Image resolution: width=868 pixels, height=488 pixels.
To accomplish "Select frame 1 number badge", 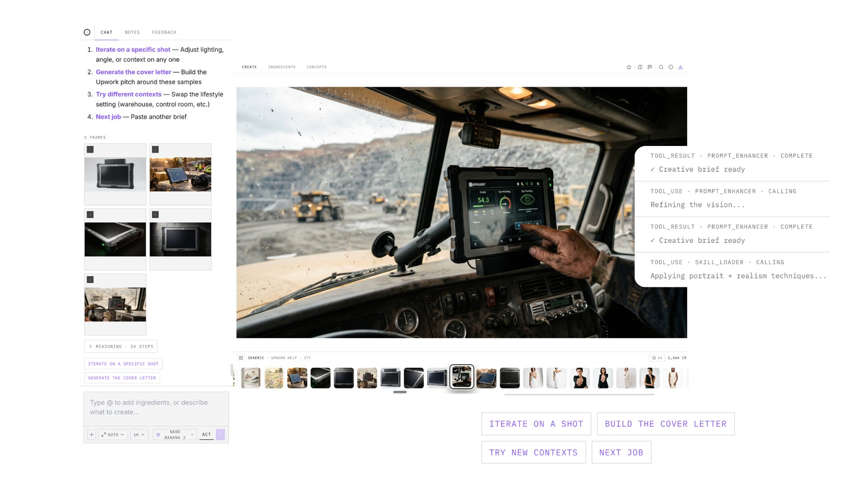I will (x=90, y=150).
